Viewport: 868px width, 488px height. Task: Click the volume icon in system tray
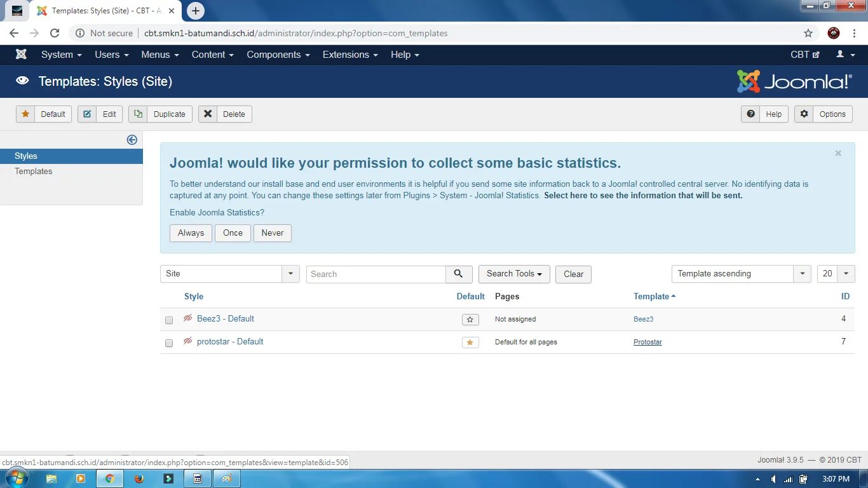pyautogui.click(x=773, y=479)
